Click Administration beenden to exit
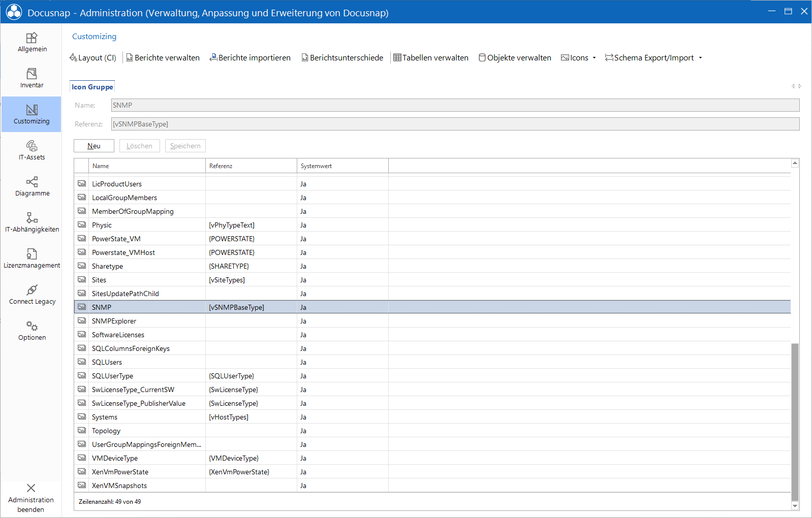 pyautogui.click(x=31, y=499)
